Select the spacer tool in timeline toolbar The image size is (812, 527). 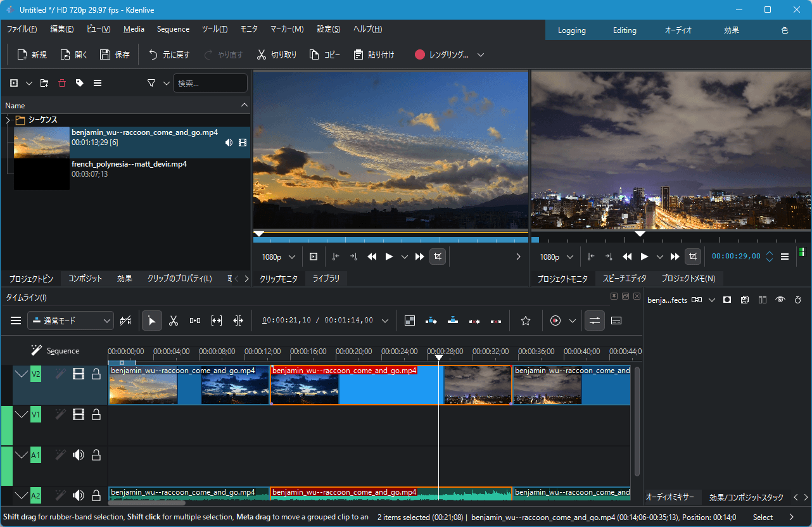click(x=195, y=321)
